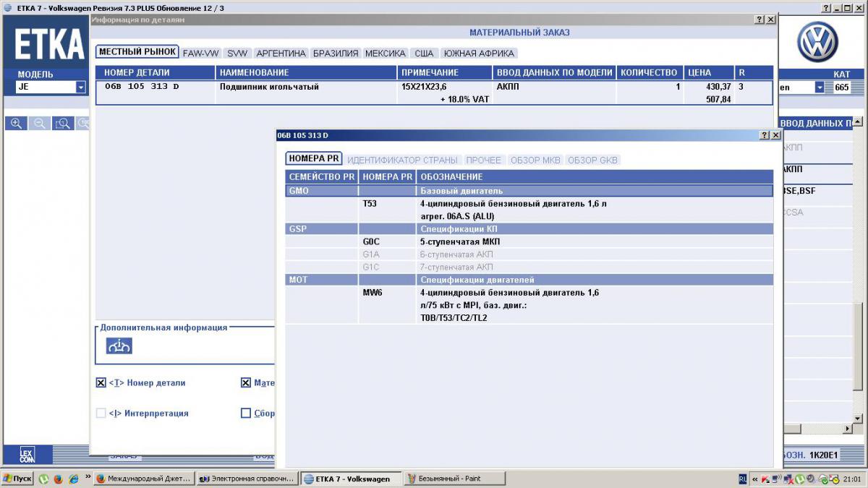Click help button in 06B 105 313 D dialog
The width and height of the screenshot is (868, 488).
point(765,135)
